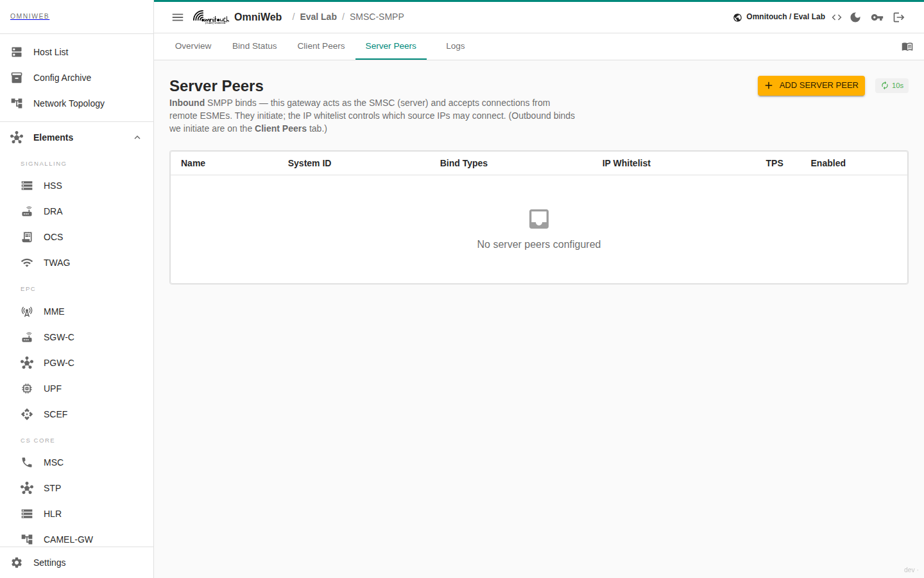924x578 pixels.
Task: Open the Client Peers tab
Action: tap(321, 46)
